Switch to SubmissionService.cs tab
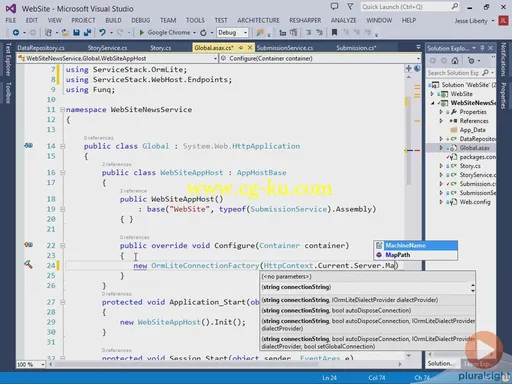Image resolution: width=512 pixels, height=384 pixels. click(x=285, y=48)
